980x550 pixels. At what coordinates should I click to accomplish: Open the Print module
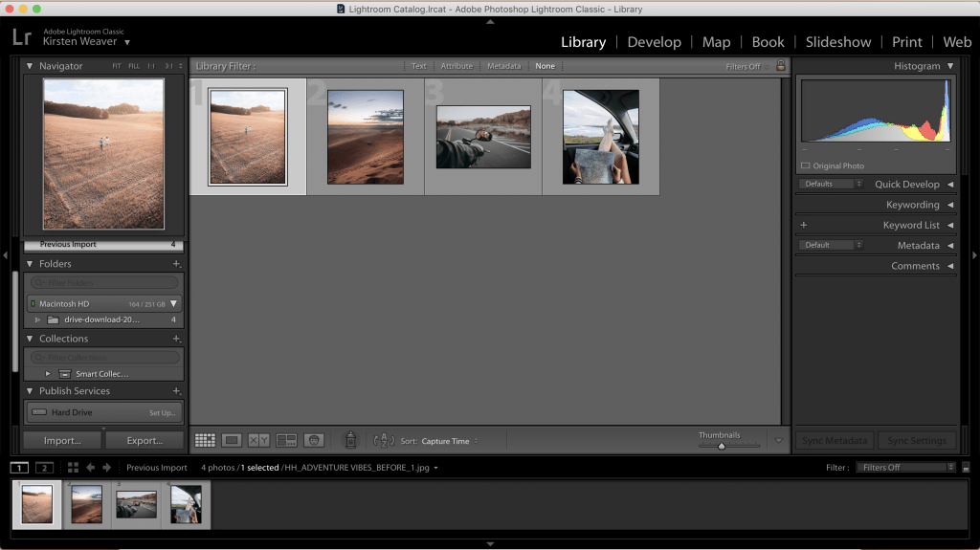tap(906, 42)
